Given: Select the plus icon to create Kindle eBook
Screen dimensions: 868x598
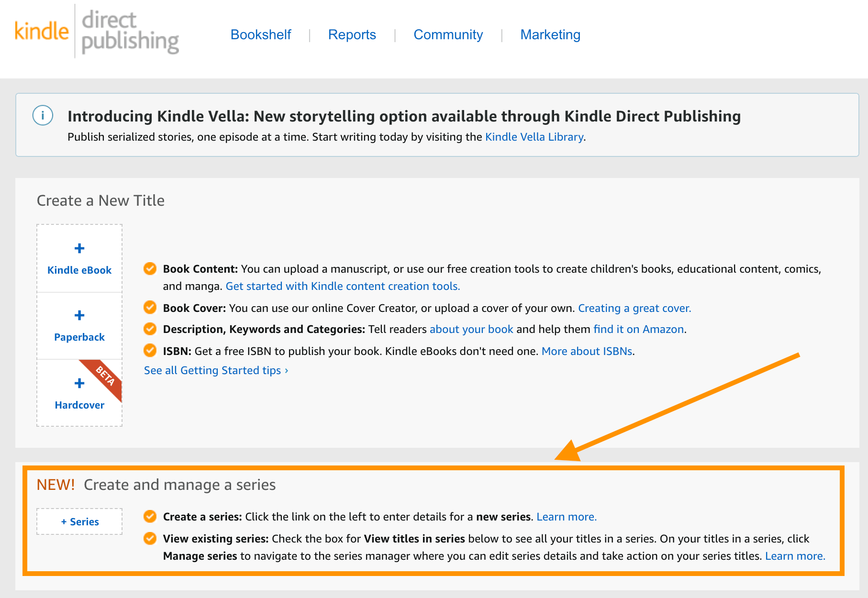Looking at the screenshot, I should [x=79, y=248].
